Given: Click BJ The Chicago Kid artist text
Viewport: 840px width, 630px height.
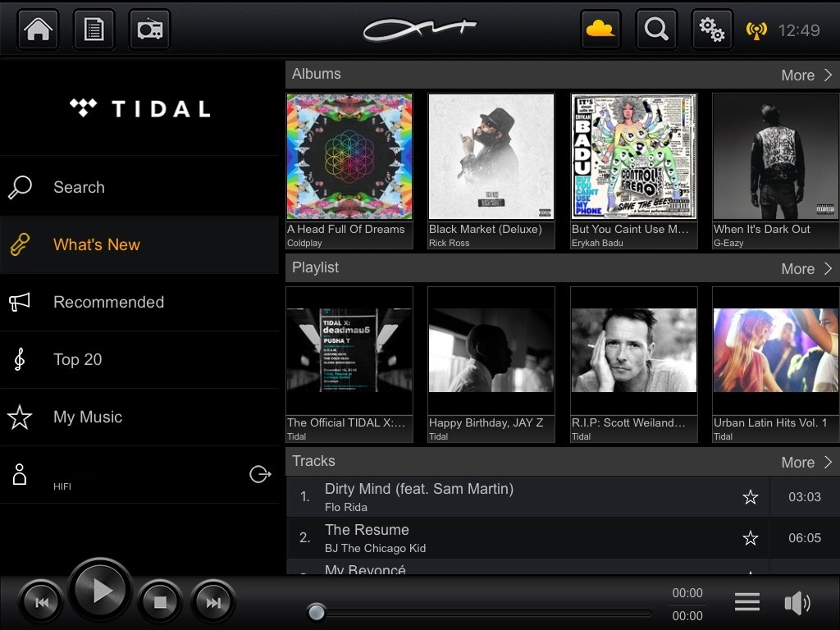Looking at the screenshot, I should pyautogui.click(x=375, y=548).
